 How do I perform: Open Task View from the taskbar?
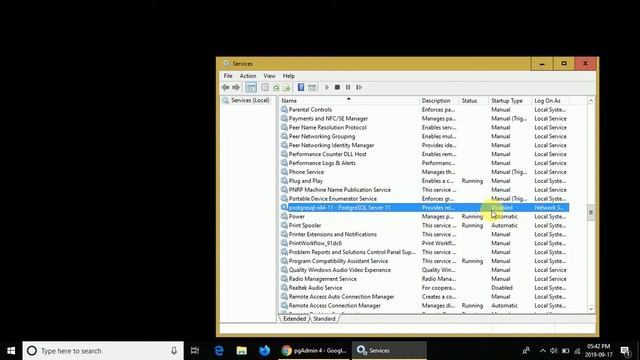[195, 351]
